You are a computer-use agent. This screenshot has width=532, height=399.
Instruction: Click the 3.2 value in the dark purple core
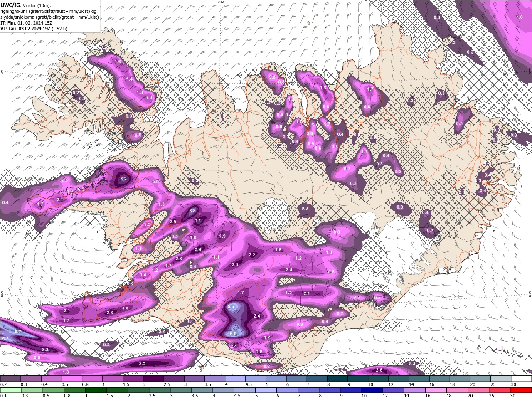tap(123, 179)
